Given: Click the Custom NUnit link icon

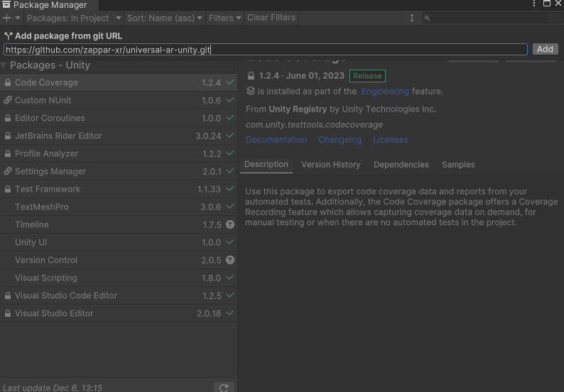Looking at the screenshot, I should [8, 100].
